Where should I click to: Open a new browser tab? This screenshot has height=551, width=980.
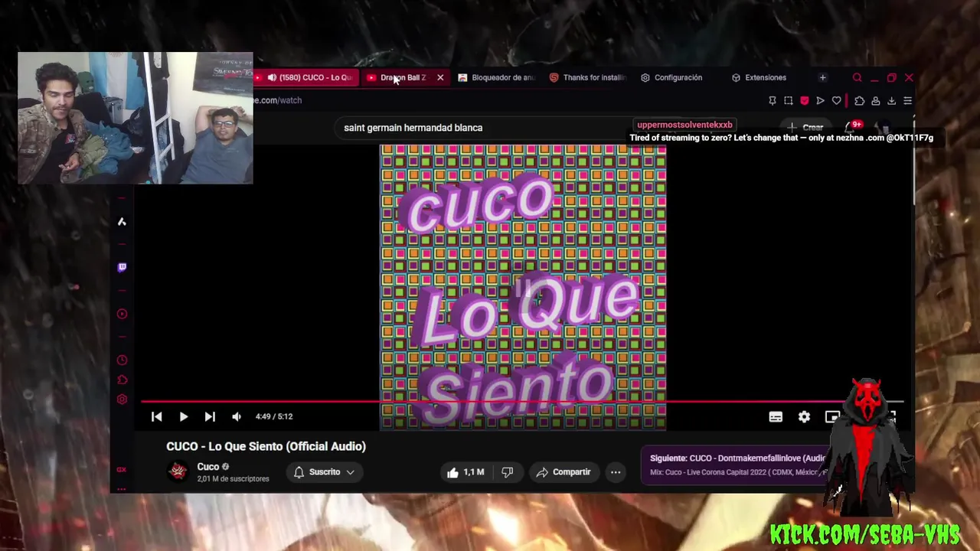coord(822,77)
